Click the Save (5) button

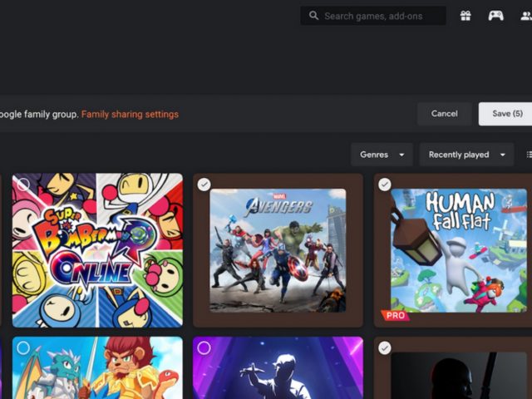tap(506, 114)
